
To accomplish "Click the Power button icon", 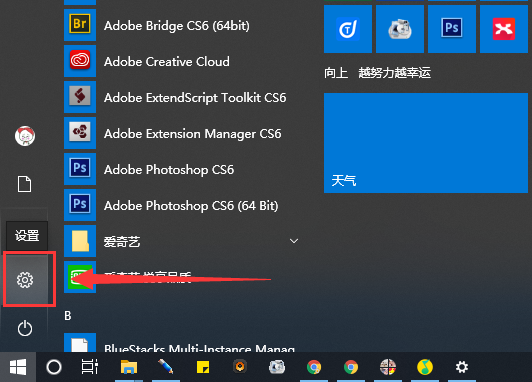I will coord(25,328).
